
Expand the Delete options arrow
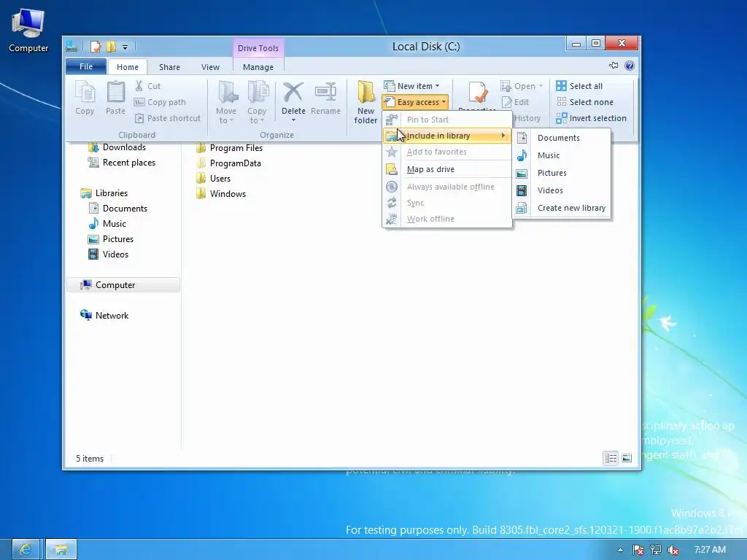click(293, 120)
